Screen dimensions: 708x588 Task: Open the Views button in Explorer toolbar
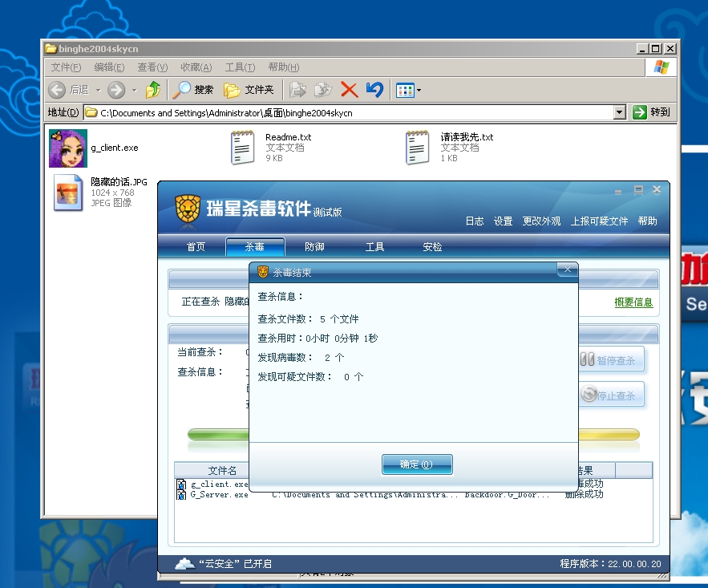(x=408, y=91)
